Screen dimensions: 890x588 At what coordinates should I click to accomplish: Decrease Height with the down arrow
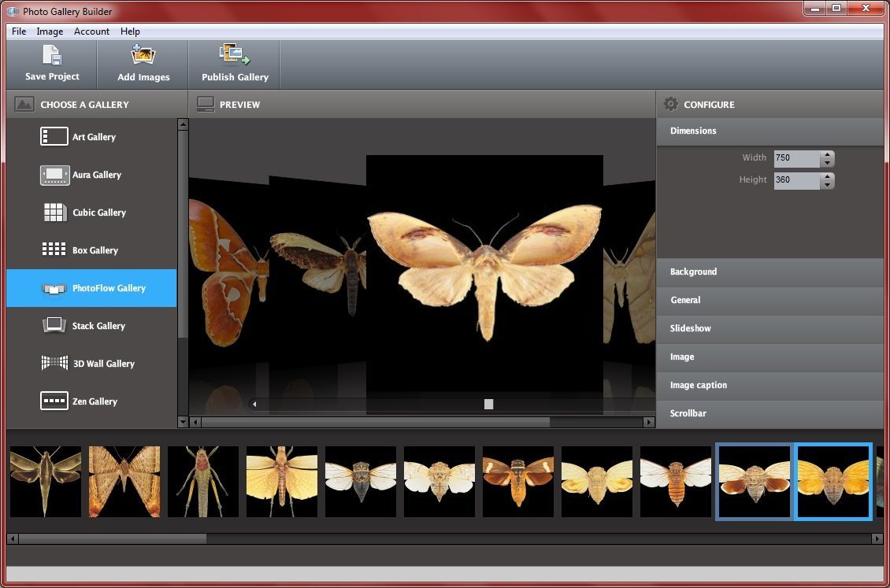click(x=828, y=185)
